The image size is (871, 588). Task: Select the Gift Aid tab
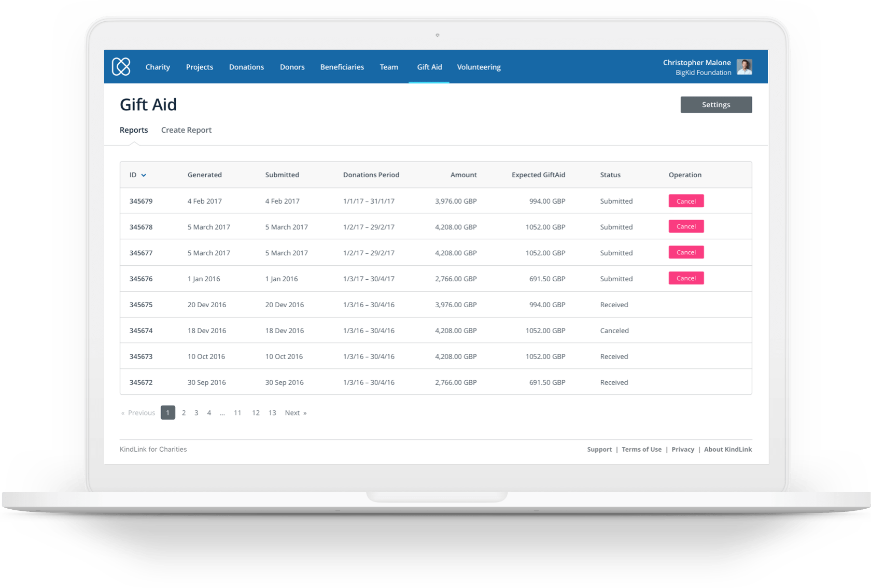(429, 66)
